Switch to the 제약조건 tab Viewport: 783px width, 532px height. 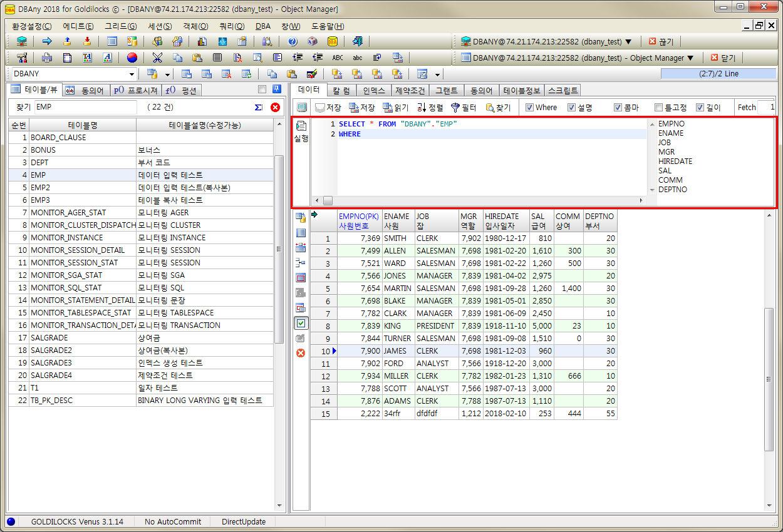click(410, 90)
